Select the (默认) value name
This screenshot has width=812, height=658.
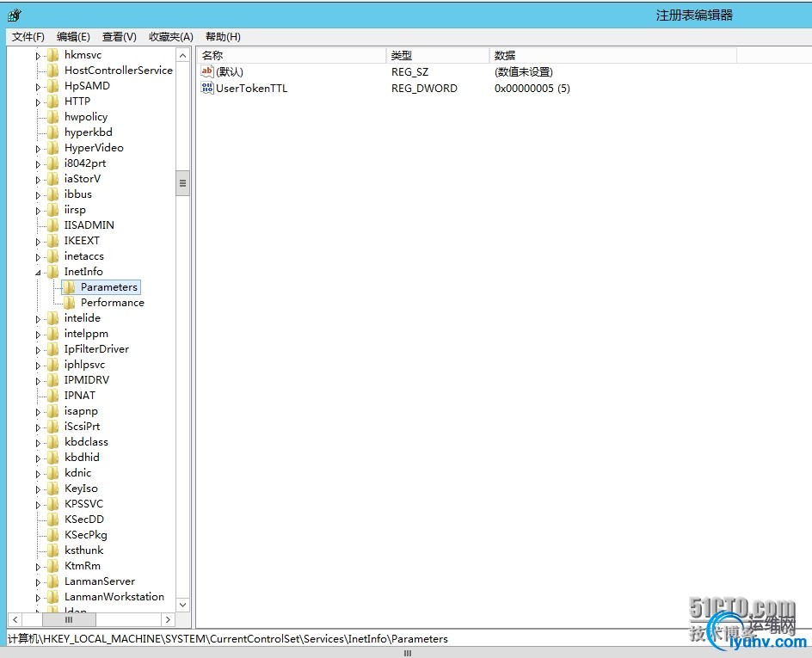pos(230,72)
